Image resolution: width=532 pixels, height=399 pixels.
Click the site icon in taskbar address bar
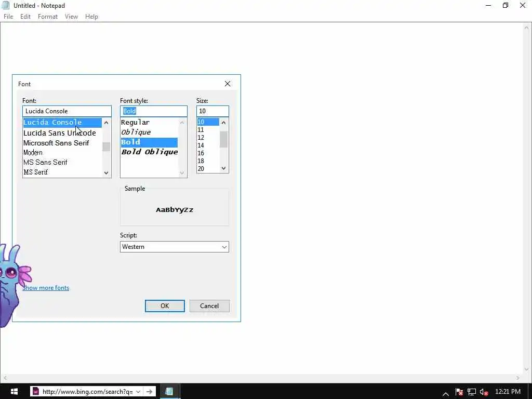(36, 392)
